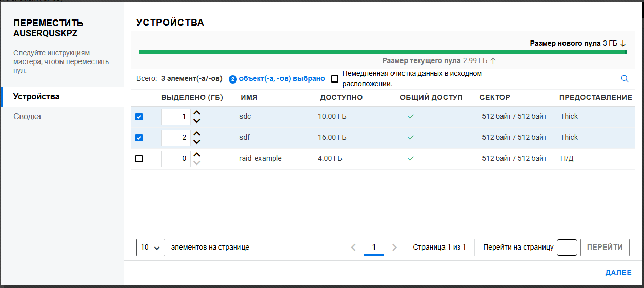Viewport: 644px width, 288px height.
Task: Focus the go-to-page input field
Action: point(567,248)
